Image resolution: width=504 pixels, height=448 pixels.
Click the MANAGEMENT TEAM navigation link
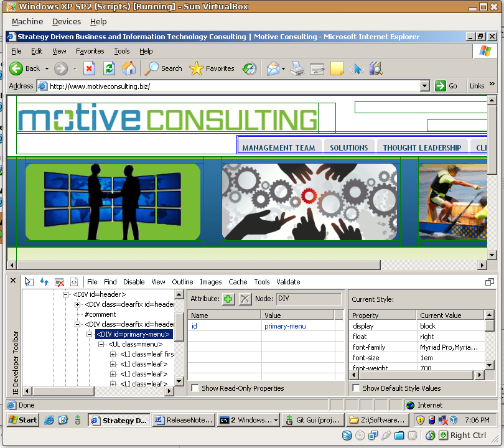[x=279, y=147]
